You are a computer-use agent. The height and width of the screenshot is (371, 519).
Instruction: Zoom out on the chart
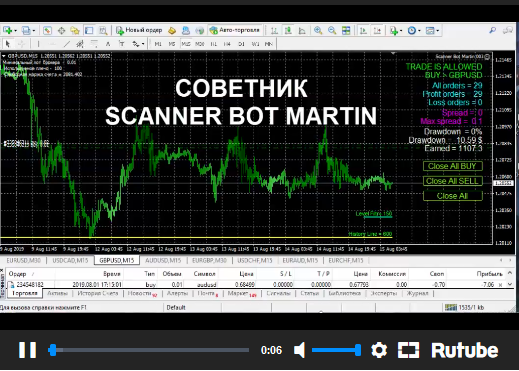click(332, 31)
